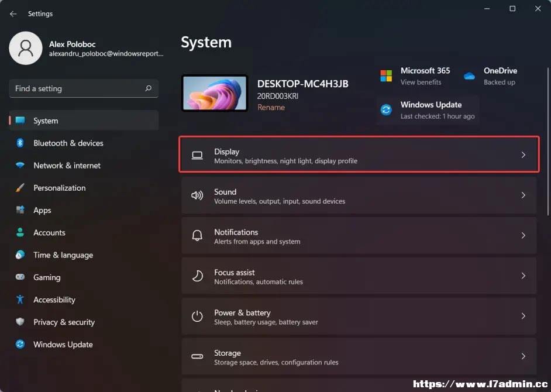Click the desktop wallpaper thumbnail
The height and width of the screenshot is (392, 551).
click(x=215, y=93)
